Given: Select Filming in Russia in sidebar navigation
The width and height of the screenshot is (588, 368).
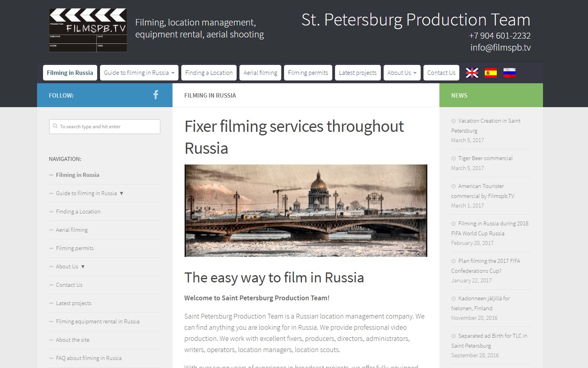Looking at the screenshot, I should [x=78, y=175].
